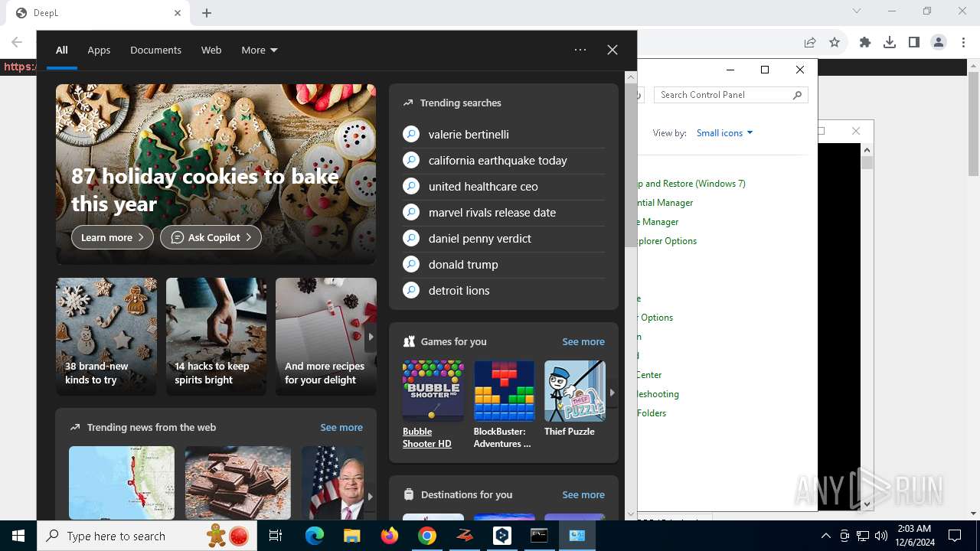The height and width of the screenshot is (551, 980).
Task: Open Microsoft Edge from the taskbar
Action: 315,536
